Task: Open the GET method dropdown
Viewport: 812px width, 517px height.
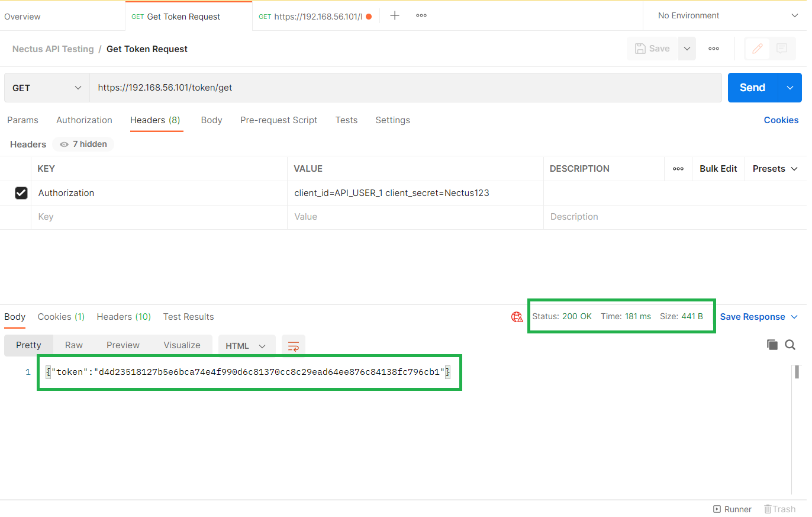Action: pyautogui.click(x=47, y=88)
